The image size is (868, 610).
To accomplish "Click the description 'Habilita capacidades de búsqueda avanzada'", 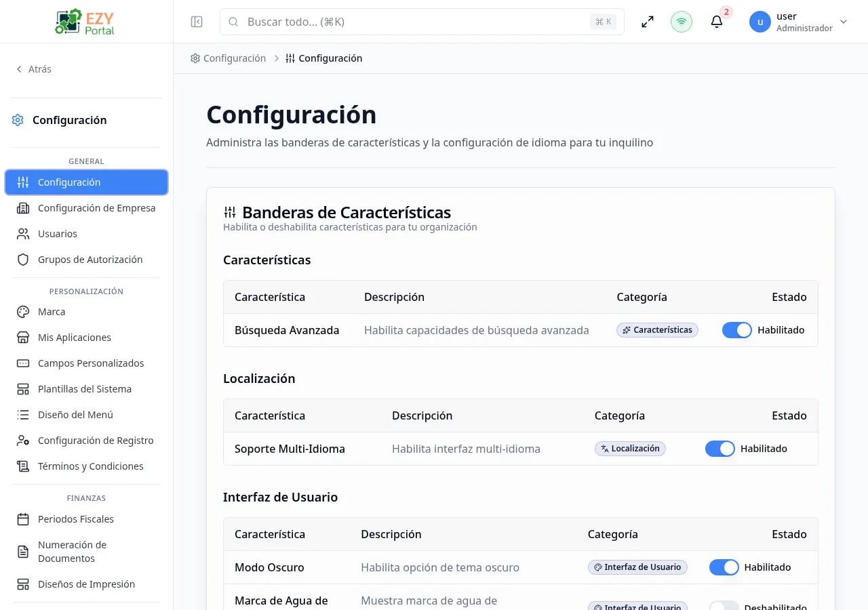I will (x=477, y=330).
